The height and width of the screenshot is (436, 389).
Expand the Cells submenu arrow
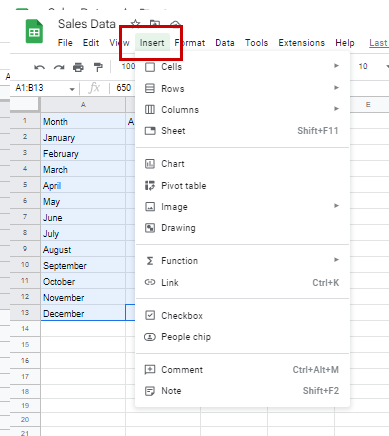[336, 66]
